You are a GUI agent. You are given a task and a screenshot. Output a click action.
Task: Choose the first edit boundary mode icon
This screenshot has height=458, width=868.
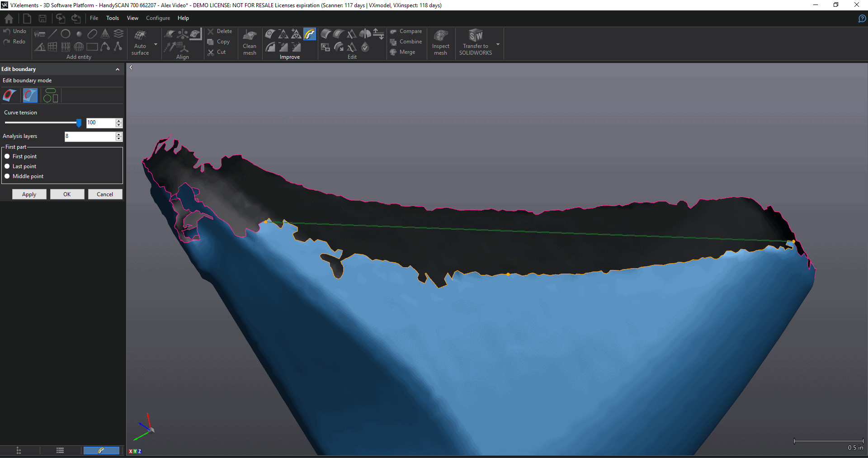[9, 95]
